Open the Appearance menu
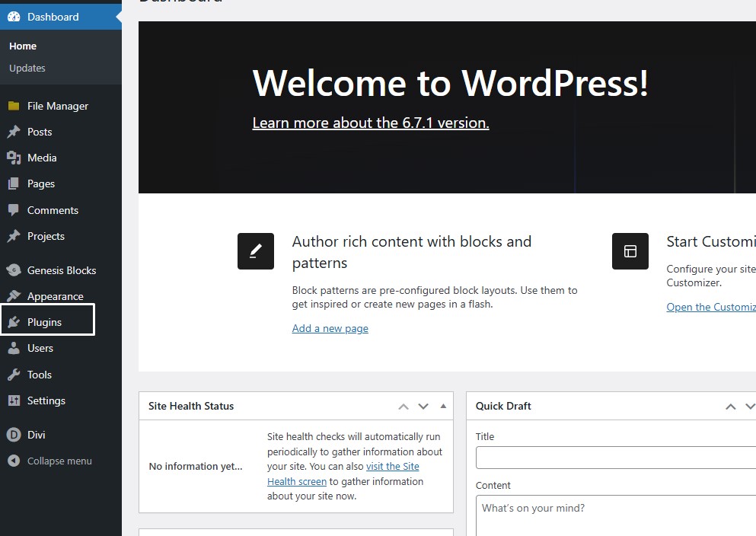756x536 pixels. click(x=61, y=296)
